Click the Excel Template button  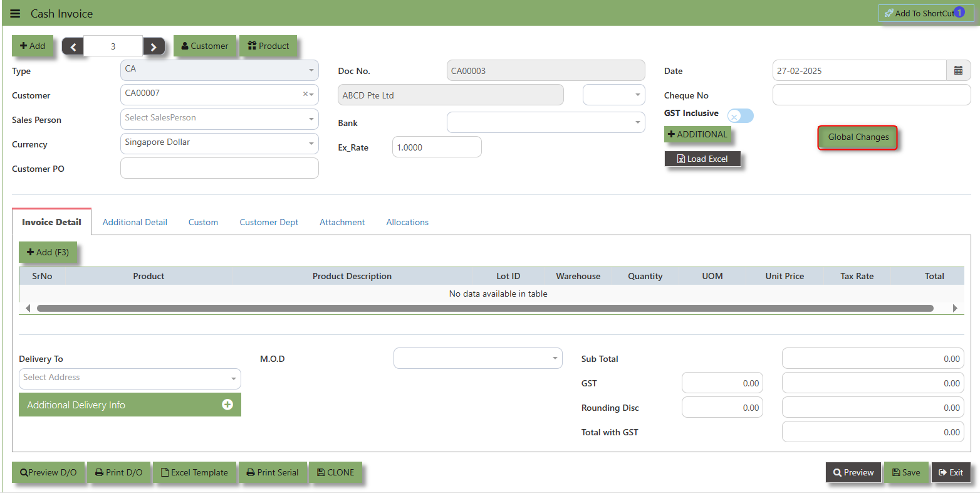pyautogui.click(x=195, y=472)
